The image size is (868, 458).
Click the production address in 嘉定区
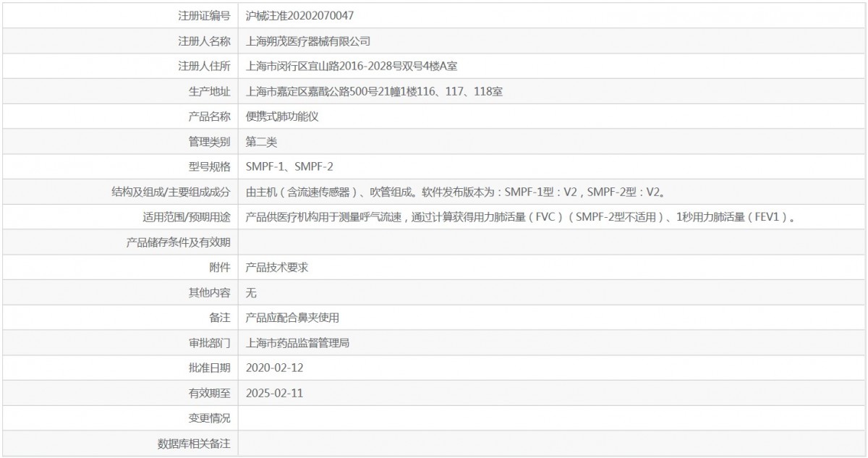(374, 91)
